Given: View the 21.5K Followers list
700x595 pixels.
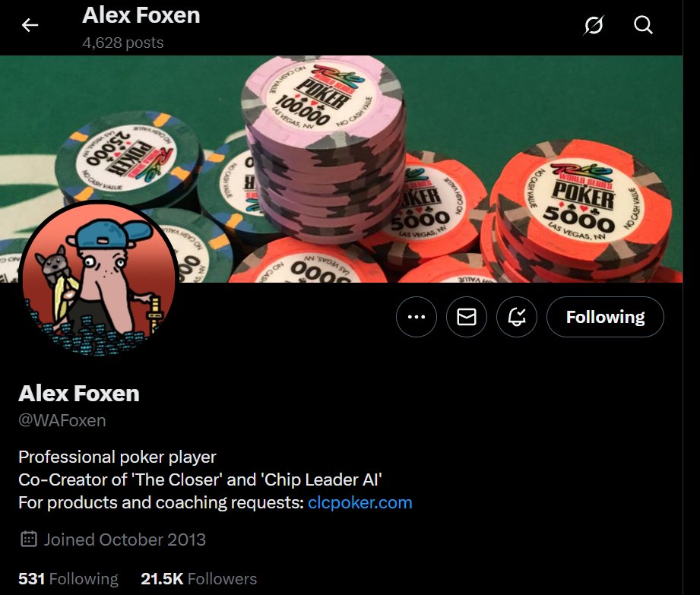Looking at the screenshot, I should coord(198,578).
